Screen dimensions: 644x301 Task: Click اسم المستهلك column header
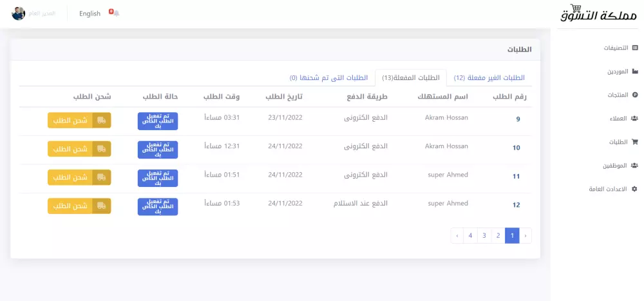pos(443,97)
